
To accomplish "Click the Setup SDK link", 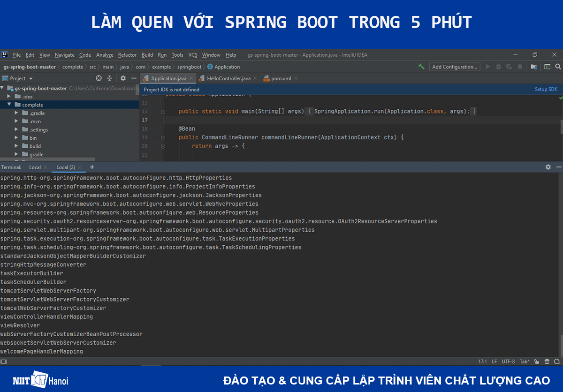I will (x=546, y=89).
